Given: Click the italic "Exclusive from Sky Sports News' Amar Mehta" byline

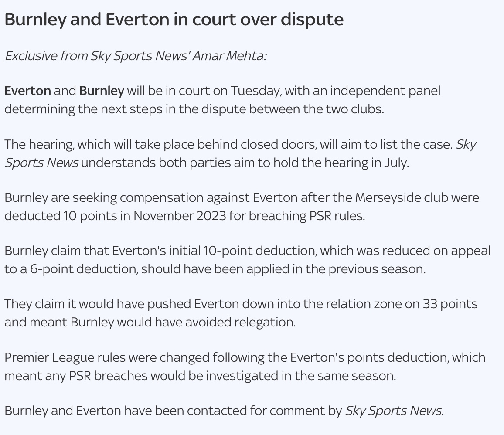Looking at the screenshot, I should pyautogui.click(x=135, y=56).
